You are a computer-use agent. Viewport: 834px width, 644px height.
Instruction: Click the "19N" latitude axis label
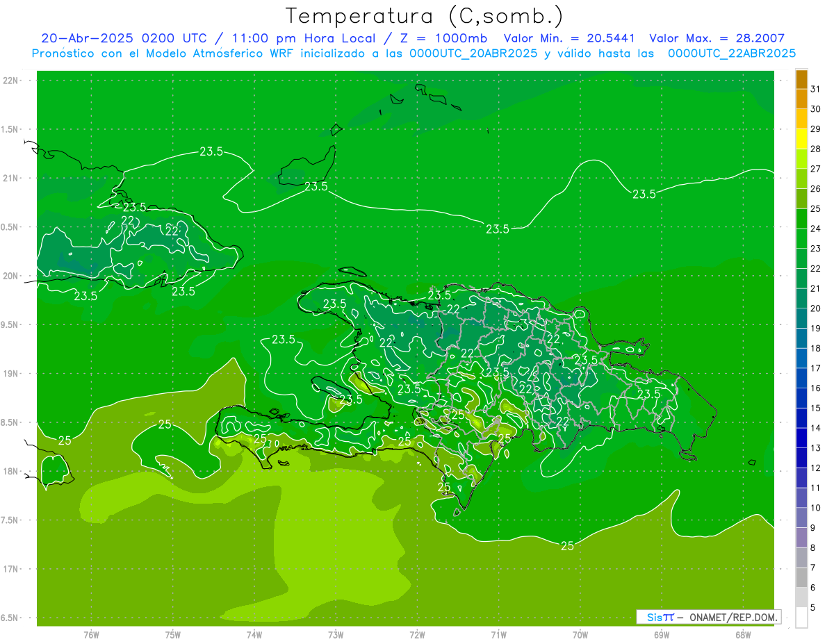point(11,373)
